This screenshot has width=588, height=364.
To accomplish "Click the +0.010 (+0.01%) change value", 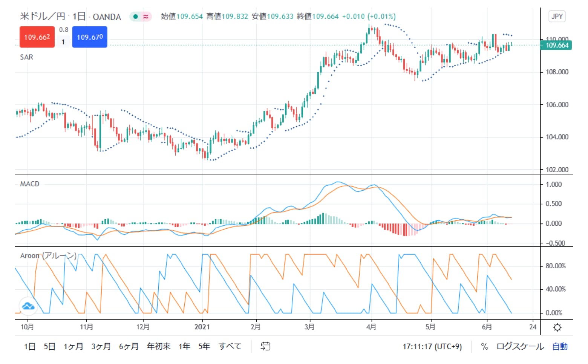I will click(369, 17).
